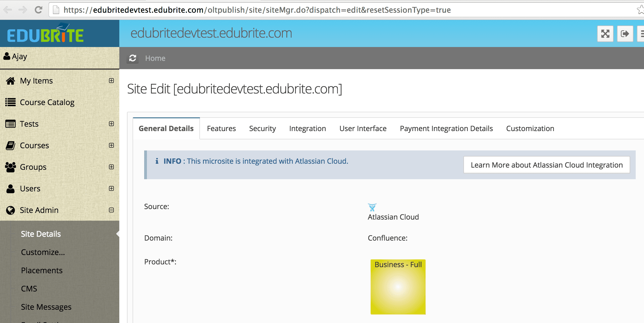Open CMS submenu item
This screenshot has height=323, width=644.
click(29, 289)
